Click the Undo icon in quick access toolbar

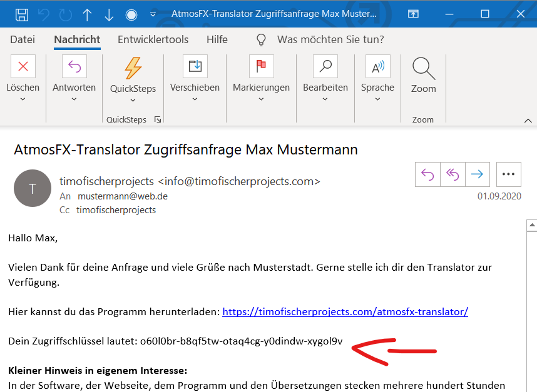[x=43, y=15]
